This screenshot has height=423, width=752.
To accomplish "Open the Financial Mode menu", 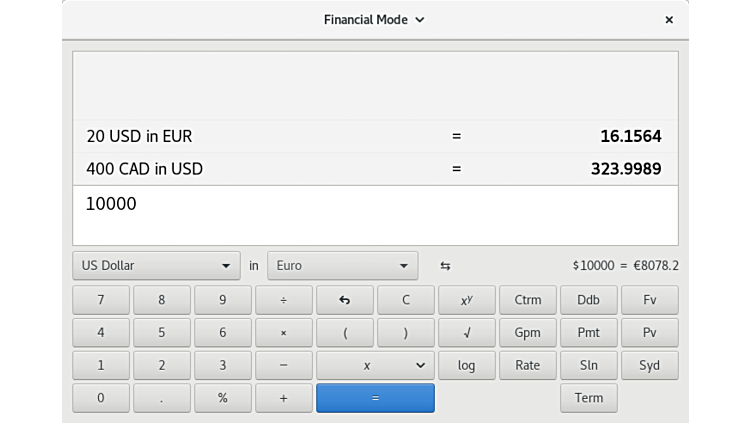I will click(375, 19).
